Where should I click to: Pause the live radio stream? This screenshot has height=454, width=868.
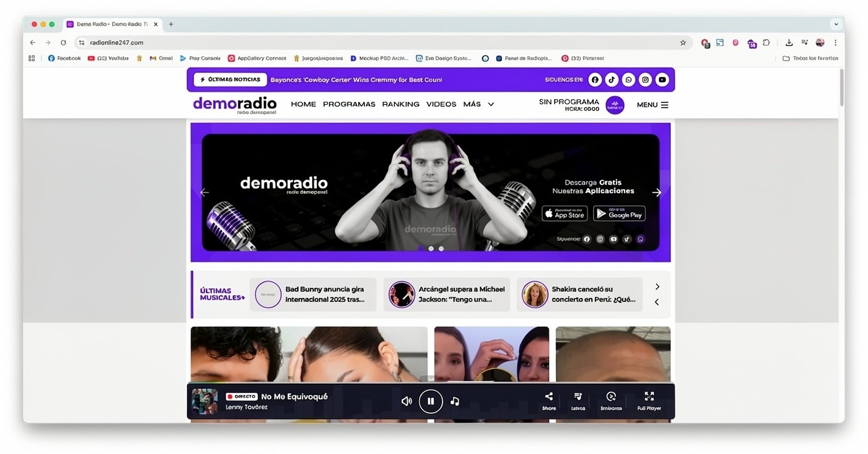tap(431, 401)
